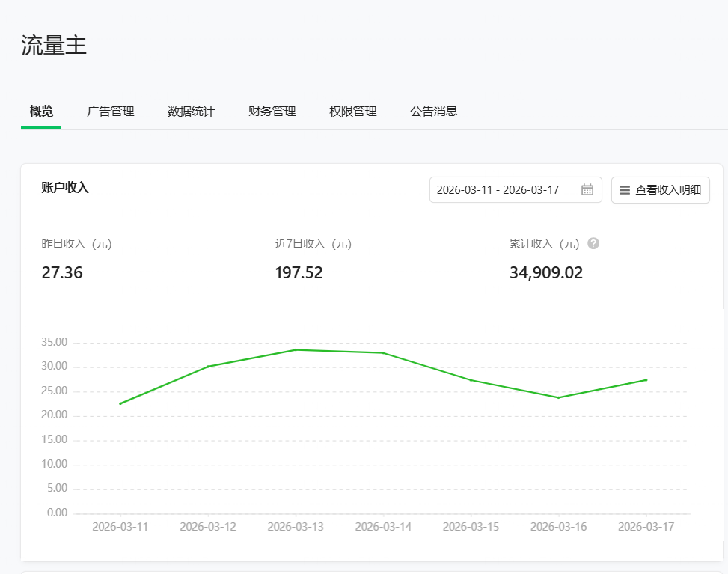Return to the 概览 tab
The image size is (728, 574).
pos(40,111)
